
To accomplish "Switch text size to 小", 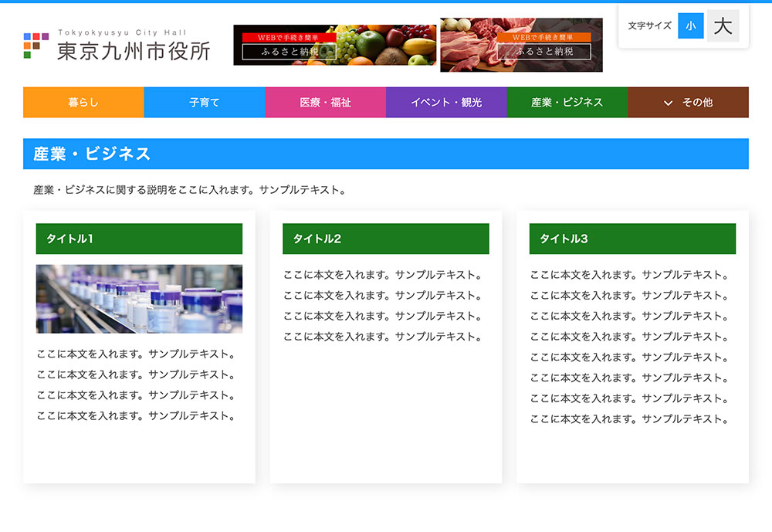I will (x=690, y=25).
